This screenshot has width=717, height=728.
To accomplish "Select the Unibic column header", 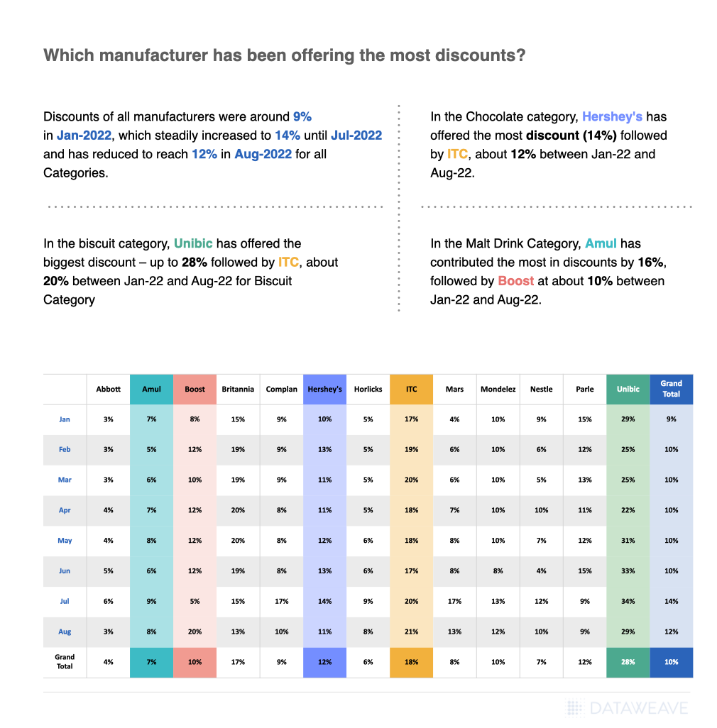I will 628,389.
